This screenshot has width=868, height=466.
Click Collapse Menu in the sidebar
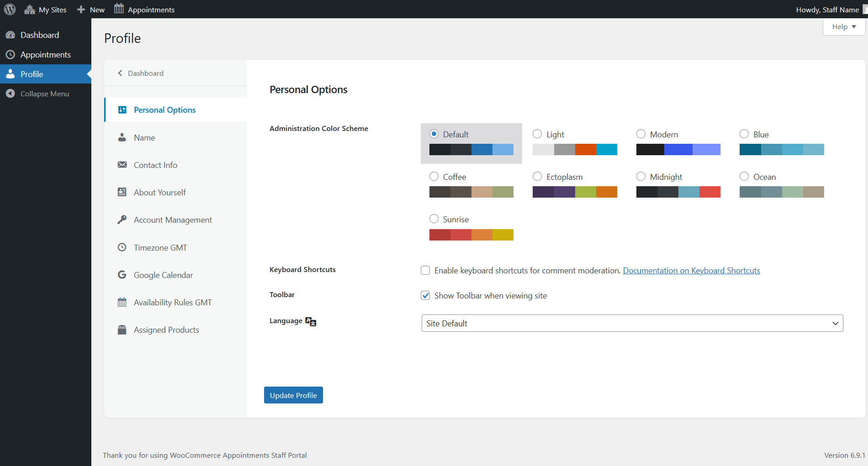tap(44, 94)
